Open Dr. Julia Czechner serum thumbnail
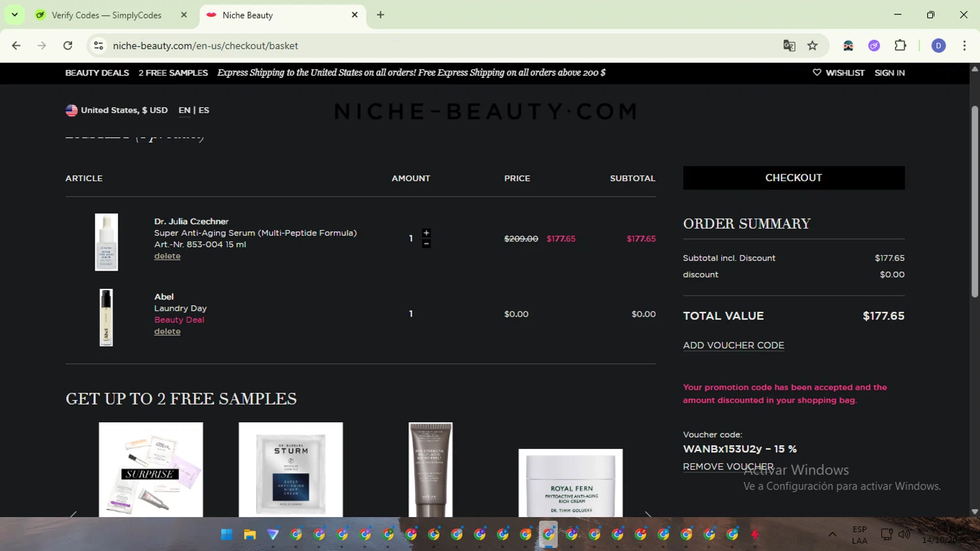The image size is (980, 551). [106, 242]
